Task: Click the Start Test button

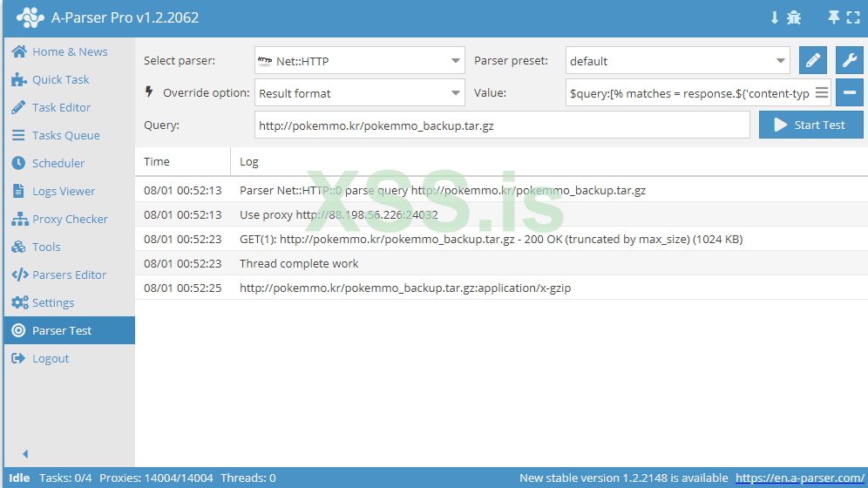Action: pos(811,125)
